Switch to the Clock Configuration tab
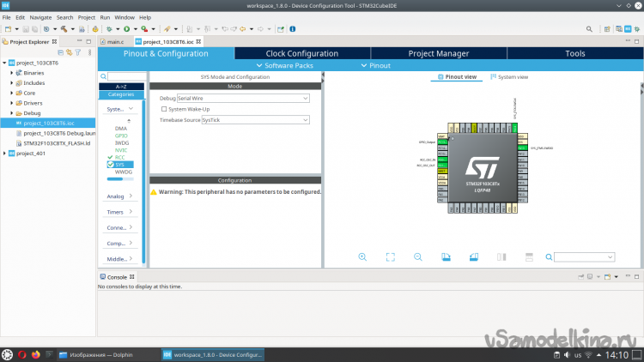 301,53
